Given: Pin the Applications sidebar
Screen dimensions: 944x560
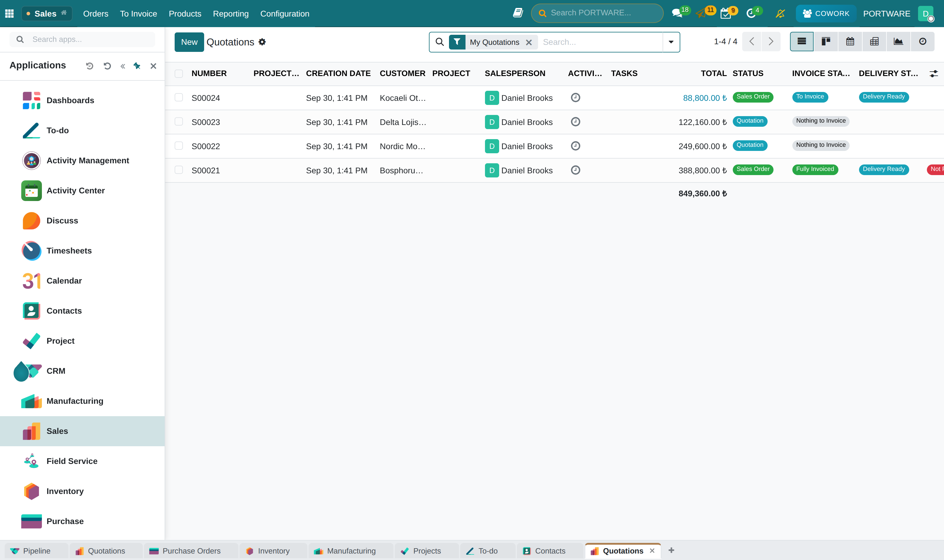Looking at the screenshot, I should click(x=137, y=66).
